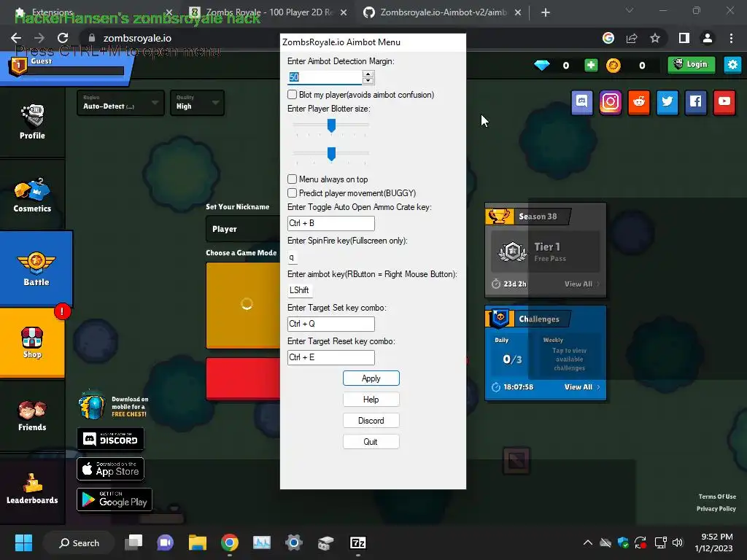
Task: Open the game settings gear icon
Action: (x=732, y=65)
